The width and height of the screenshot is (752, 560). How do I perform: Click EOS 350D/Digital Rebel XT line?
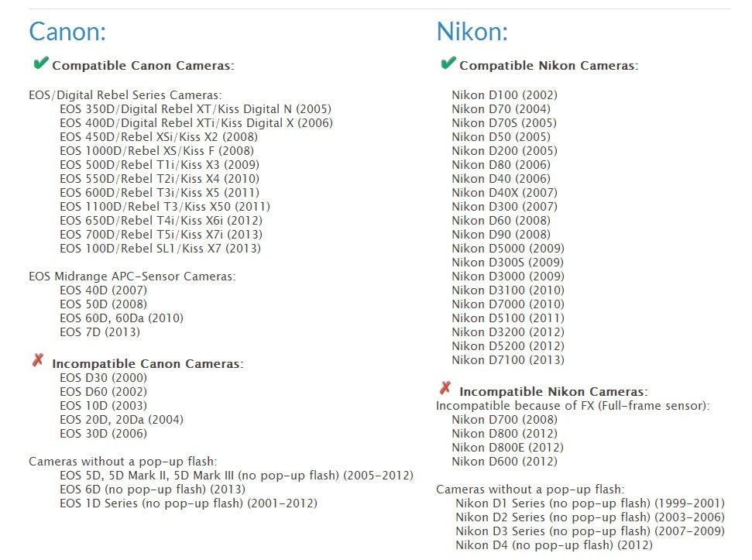(x=196, y=109)
